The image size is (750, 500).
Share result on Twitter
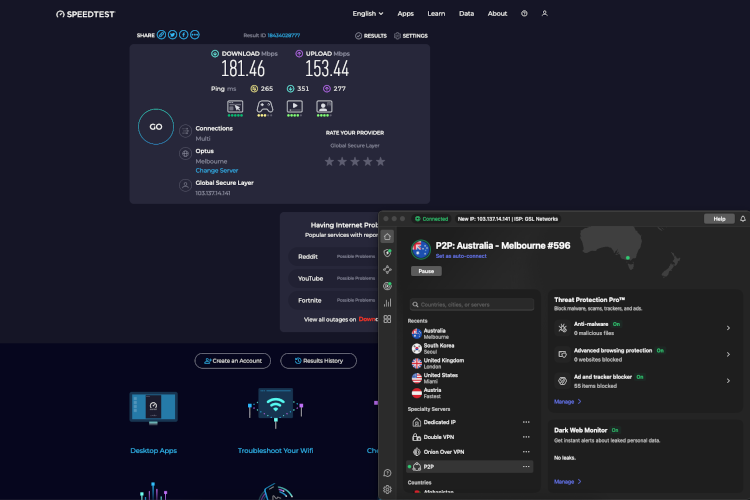pos(173,35)
